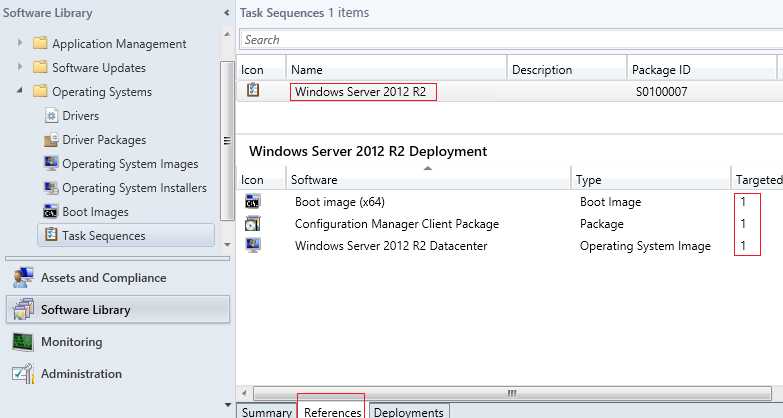Click the references horizontal scrollbar thumb
Image resolution: width=783 pixels, height=418 pixels.
pyautogui.click(x=512, y=393)
